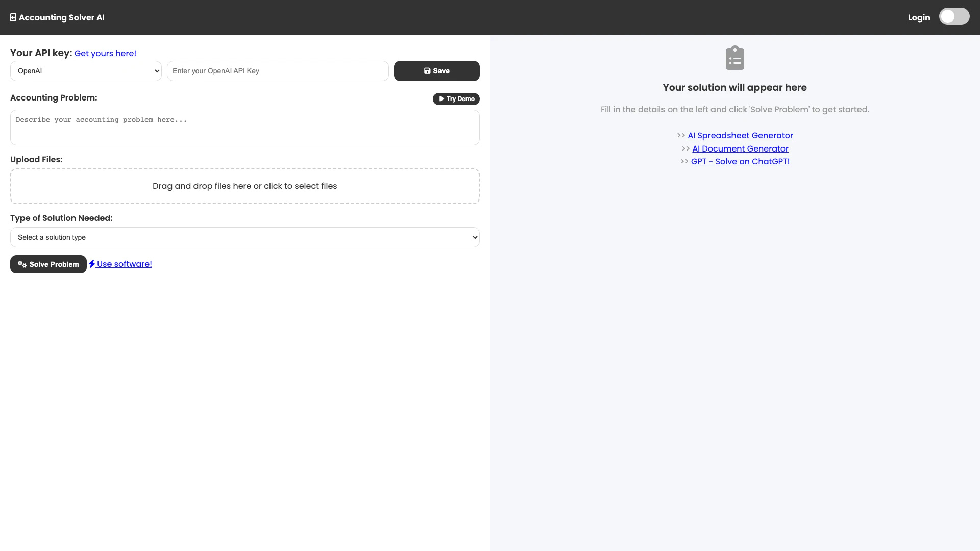
Task: Click the file upload drop zone
Action: click(x=244, y=186)
